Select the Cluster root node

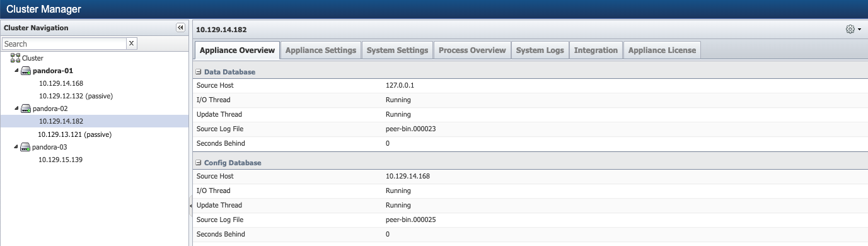pyautogui.click(x=33, y=57)
